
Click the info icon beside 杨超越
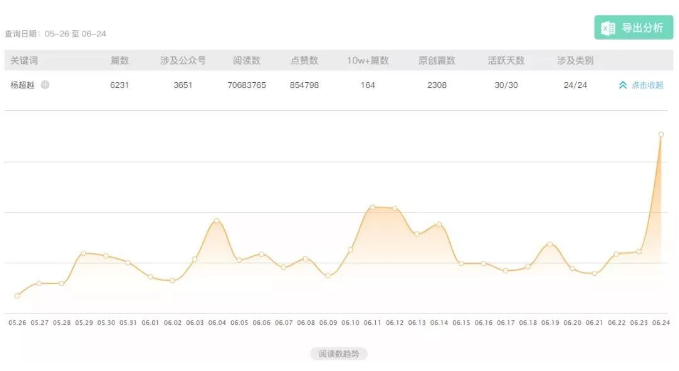coord(45,85)
